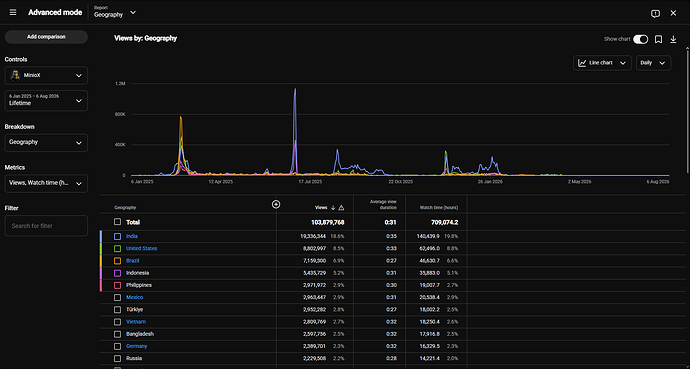Open the Daily granularity dropdown

pyautogui.click(x=653, y=63)
